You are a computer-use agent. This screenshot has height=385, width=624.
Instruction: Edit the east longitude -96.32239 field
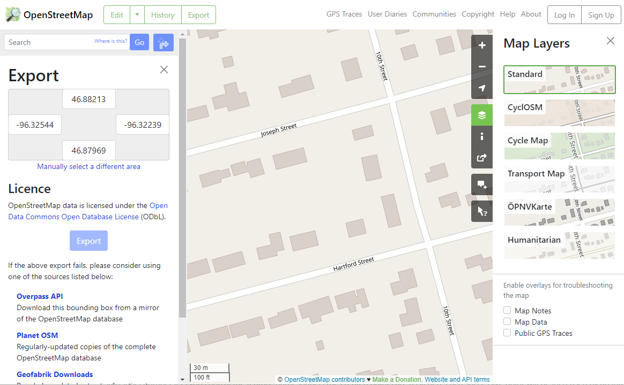[142, 125]
